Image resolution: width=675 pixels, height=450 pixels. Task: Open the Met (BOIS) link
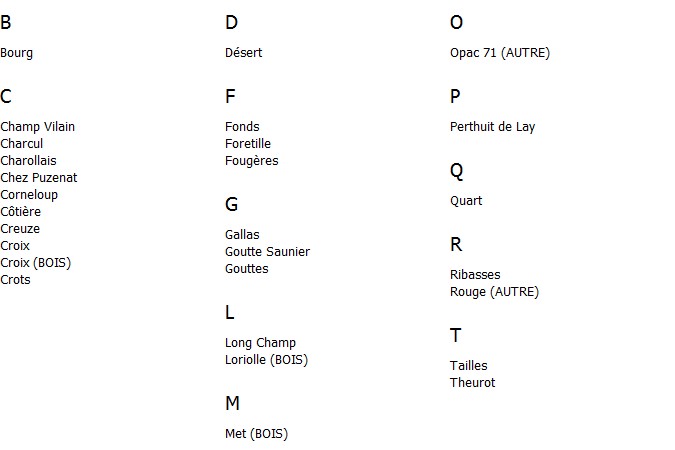point(257,434)
